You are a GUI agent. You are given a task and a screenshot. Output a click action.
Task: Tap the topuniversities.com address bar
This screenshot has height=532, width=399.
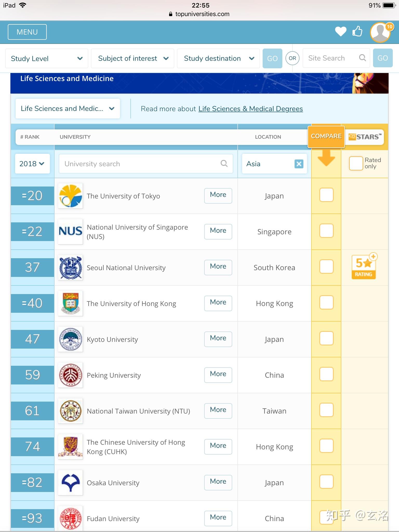(x=199, y=14)
